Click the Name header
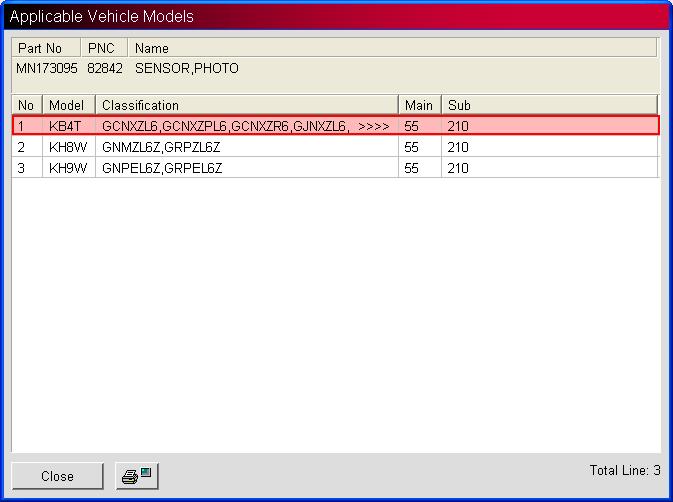The image size is (673, 502). click(x=392, y=48)
